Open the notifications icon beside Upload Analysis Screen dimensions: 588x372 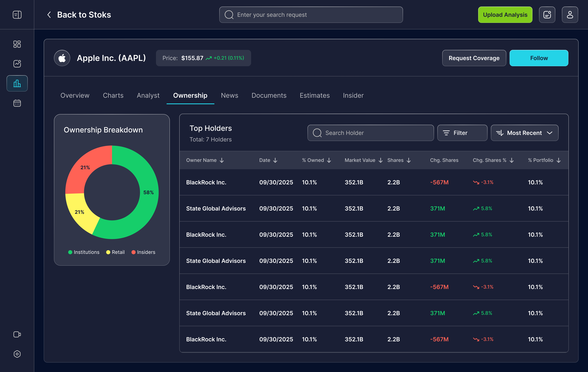[x=547, y=15]
